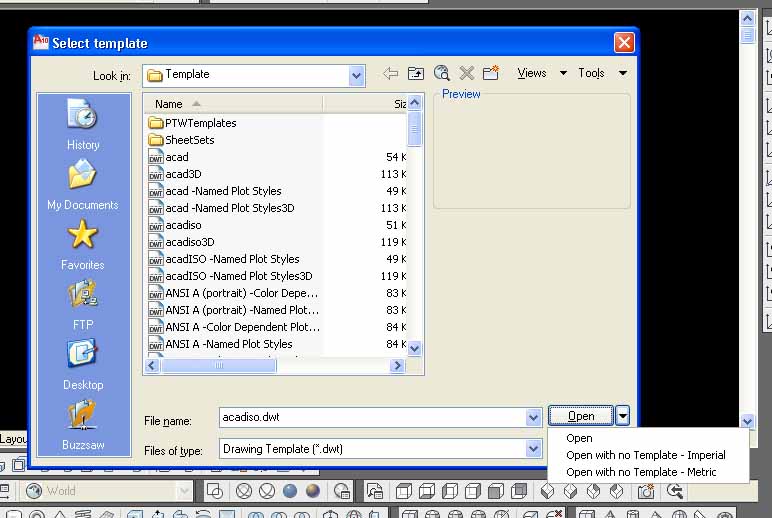Click drawing window scroll-up arrow
Image resolution: width=772 pixels, height=518 pixels.
747,19
